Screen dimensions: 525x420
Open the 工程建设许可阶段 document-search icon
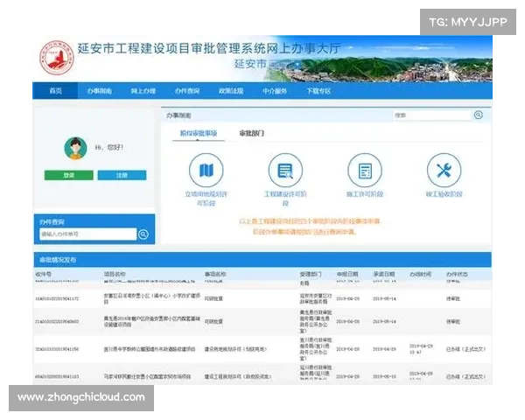(x=285, y=170)
